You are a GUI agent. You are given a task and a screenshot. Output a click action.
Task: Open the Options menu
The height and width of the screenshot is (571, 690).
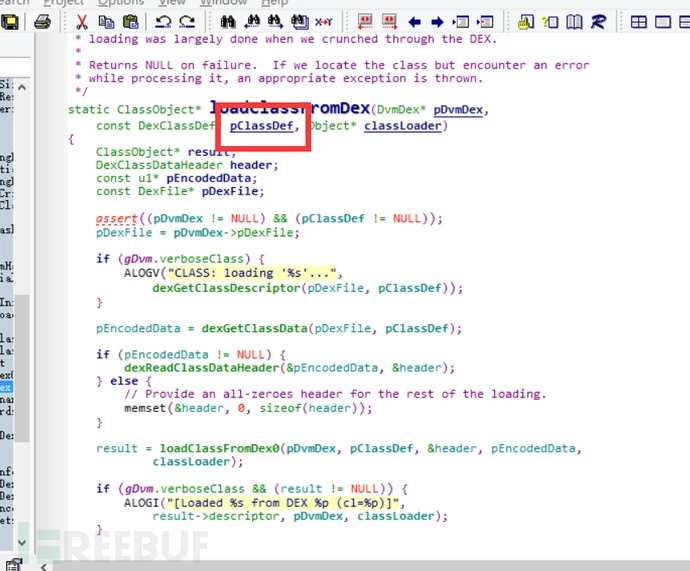click(121, 3)
